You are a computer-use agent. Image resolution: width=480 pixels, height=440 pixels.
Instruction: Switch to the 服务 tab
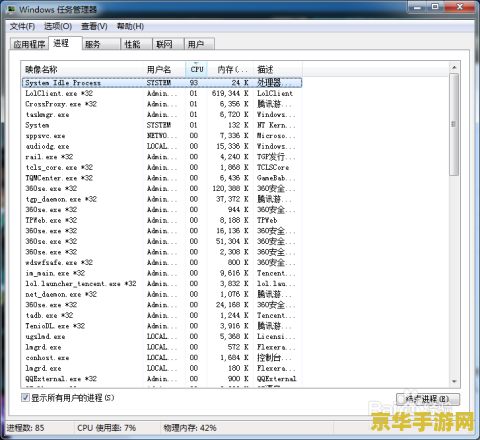click(101, 44)
